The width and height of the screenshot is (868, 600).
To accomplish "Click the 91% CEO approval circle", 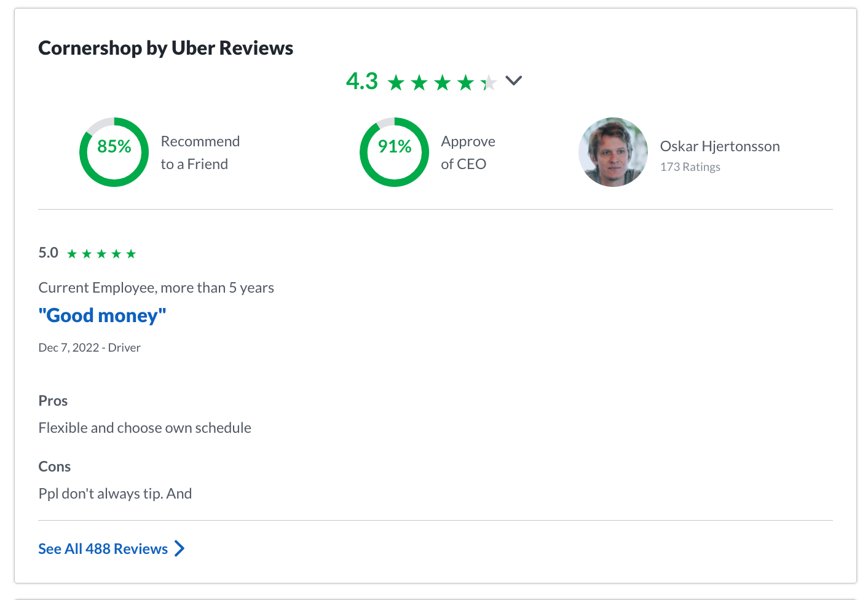I will click(394, 152).
